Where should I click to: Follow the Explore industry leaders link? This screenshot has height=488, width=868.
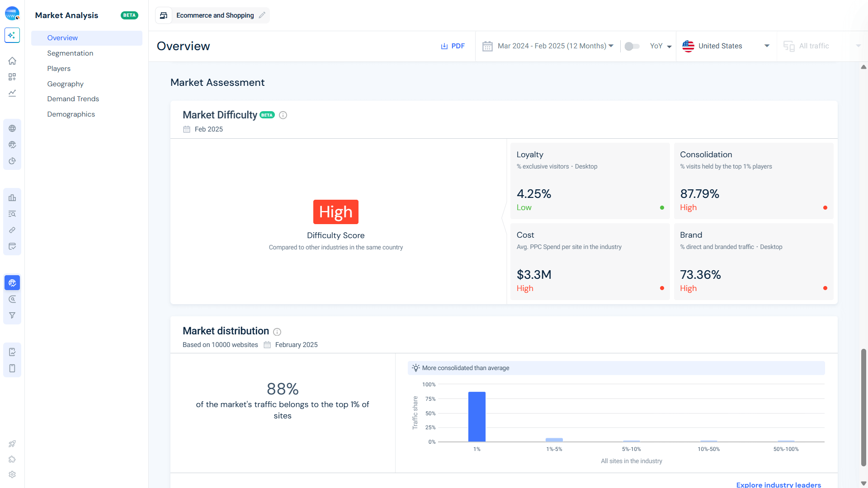click(778, 484)
